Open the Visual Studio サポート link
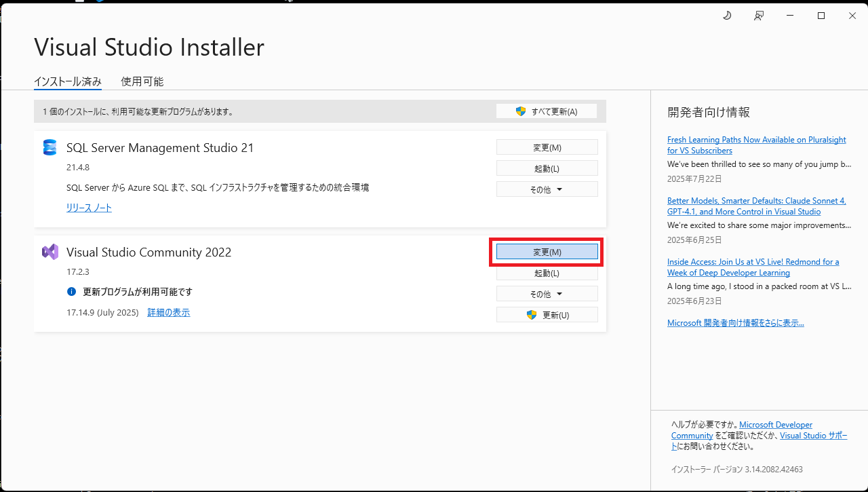868x492 pixels. click(x=759, y=441)
